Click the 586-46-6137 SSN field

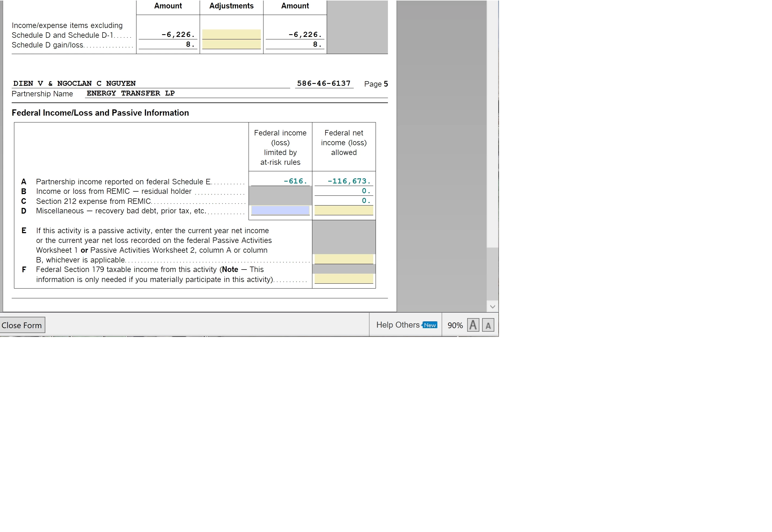pos(324,83)
